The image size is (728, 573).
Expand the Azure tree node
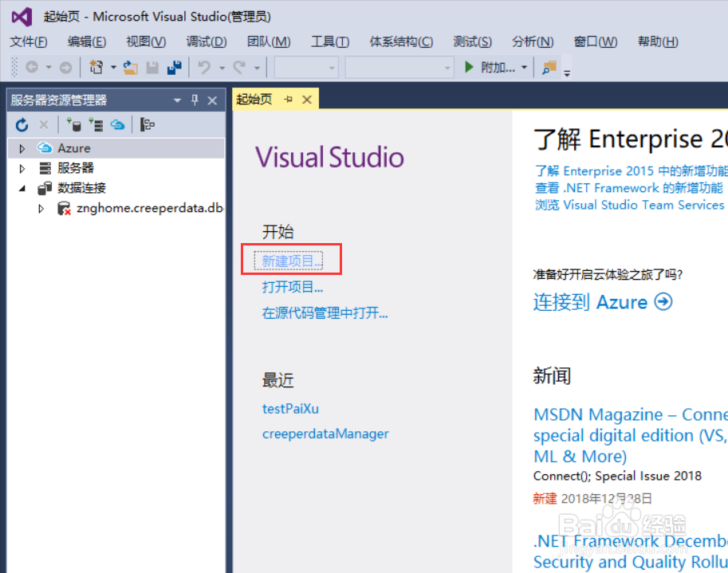[x=22, y=148]
